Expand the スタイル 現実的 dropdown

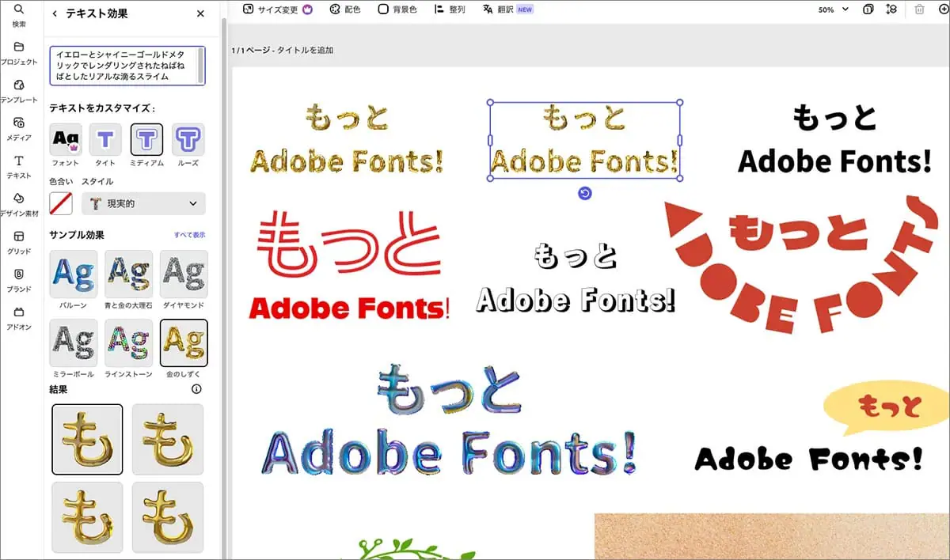143,204
